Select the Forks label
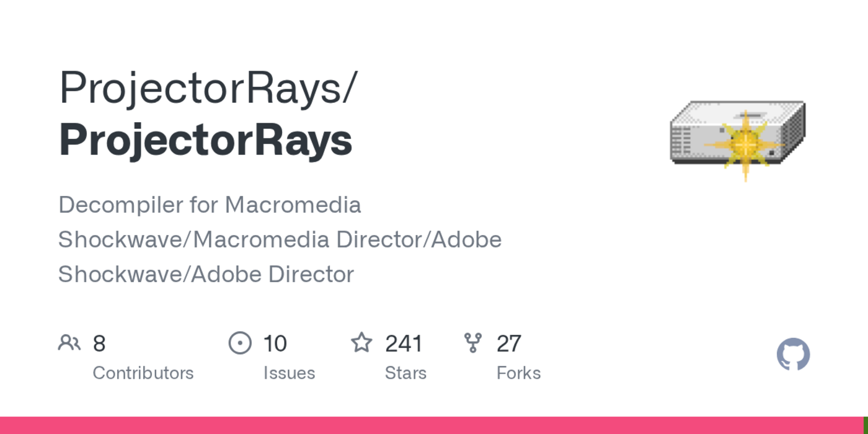868x434 pixels. click(x=518, y=373)
